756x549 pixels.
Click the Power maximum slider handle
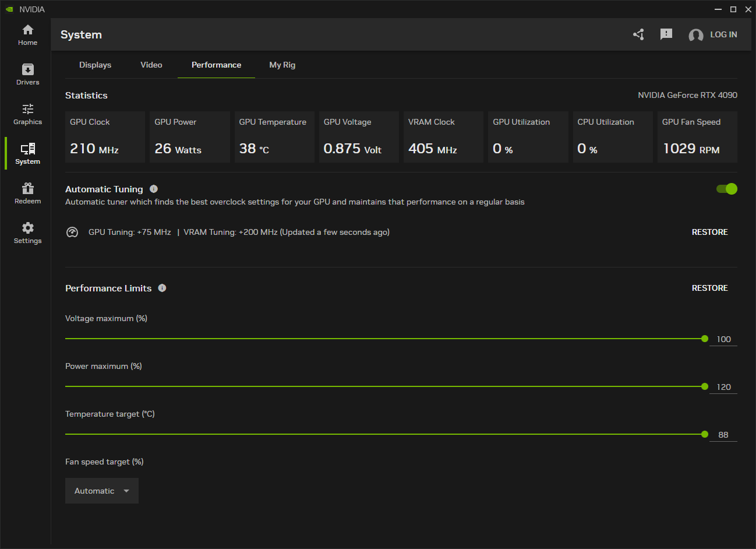[705, 386]
